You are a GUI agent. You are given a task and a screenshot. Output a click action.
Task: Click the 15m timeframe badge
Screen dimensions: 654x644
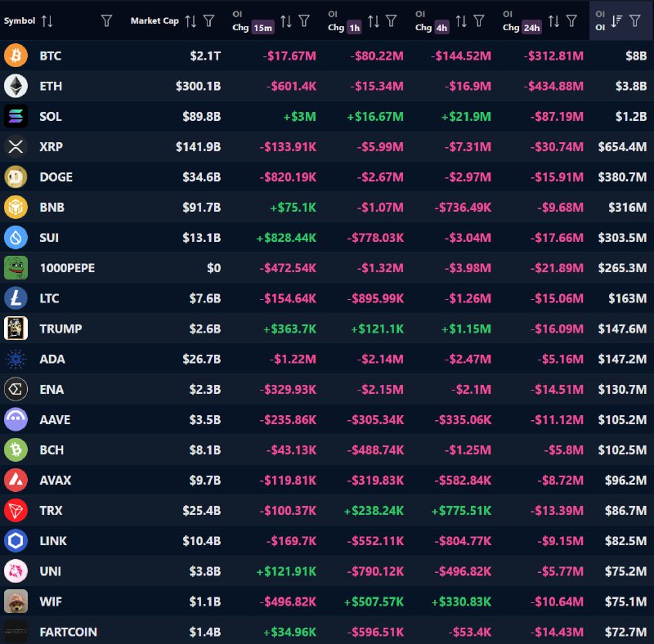point(262,28)
